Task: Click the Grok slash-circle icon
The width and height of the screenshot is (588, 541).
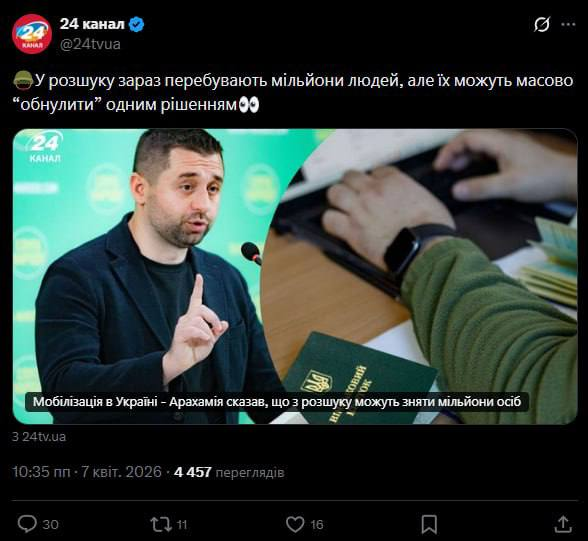Action: coord(542,25)
